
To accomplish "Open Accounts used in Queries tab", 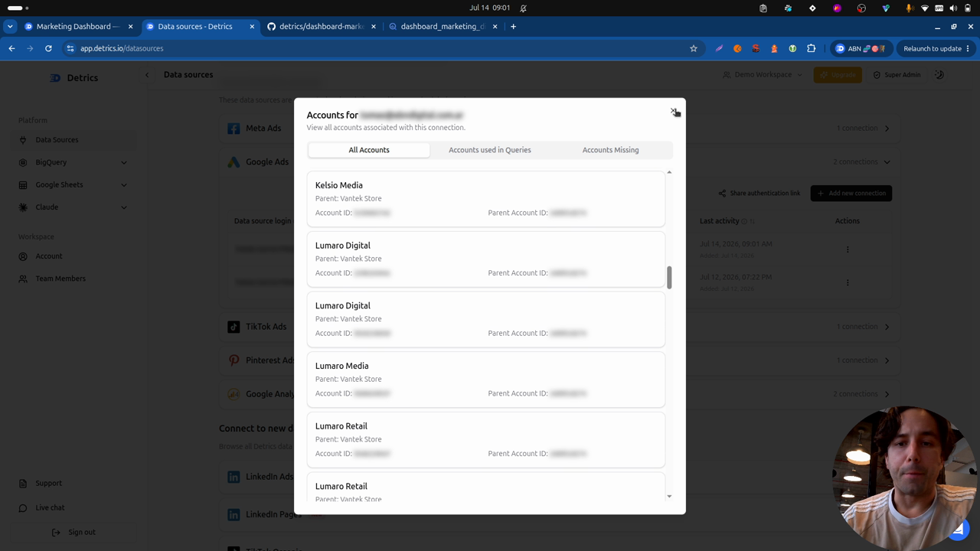I will coord(490,150).
